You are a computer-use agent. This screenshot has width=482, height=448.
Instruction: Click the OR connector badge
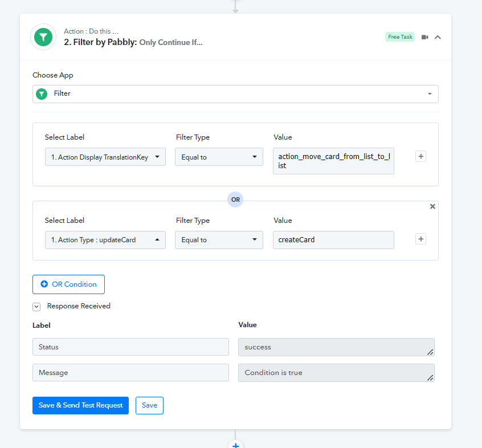coord(235,199)
